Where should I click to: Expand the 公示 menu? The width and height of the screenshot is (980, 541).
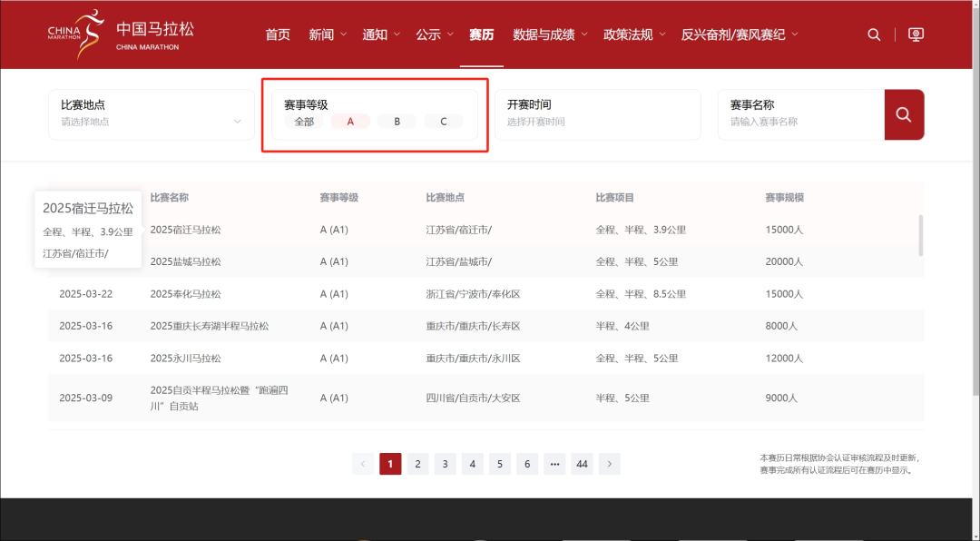pos(435,34)
